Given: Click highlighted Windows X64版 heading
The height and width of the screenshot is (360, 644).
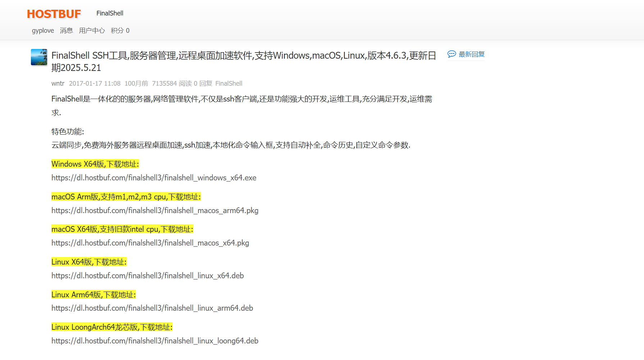Looking at the screenshot, I should tap(95, 164).
